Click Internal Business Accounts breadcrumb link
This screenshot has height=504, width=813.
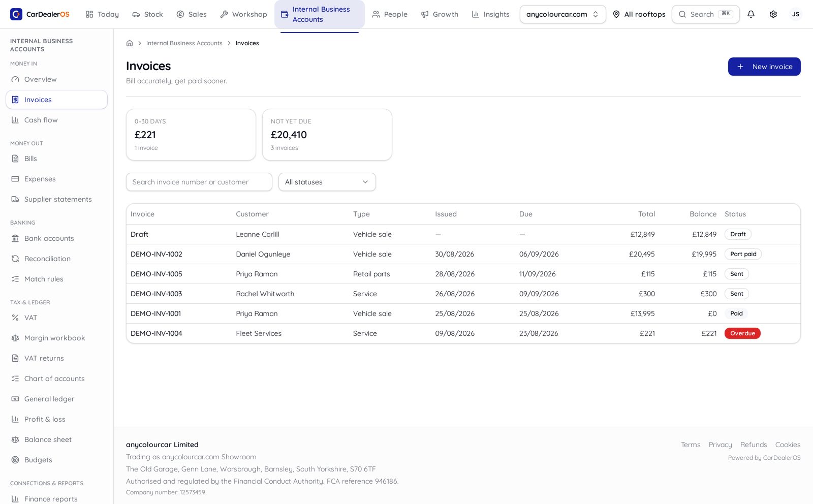coord(184,43)
